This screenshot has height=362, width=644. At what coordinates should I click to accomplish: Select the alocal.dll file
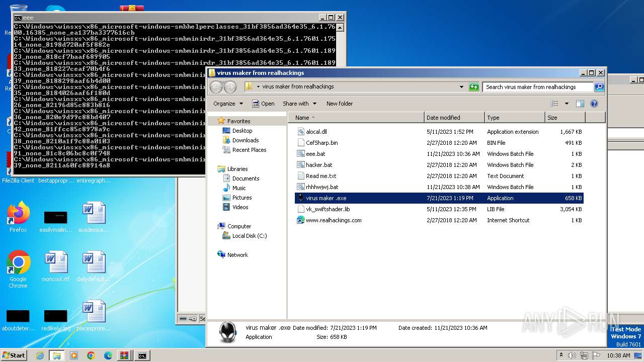[x=316, y=132]
